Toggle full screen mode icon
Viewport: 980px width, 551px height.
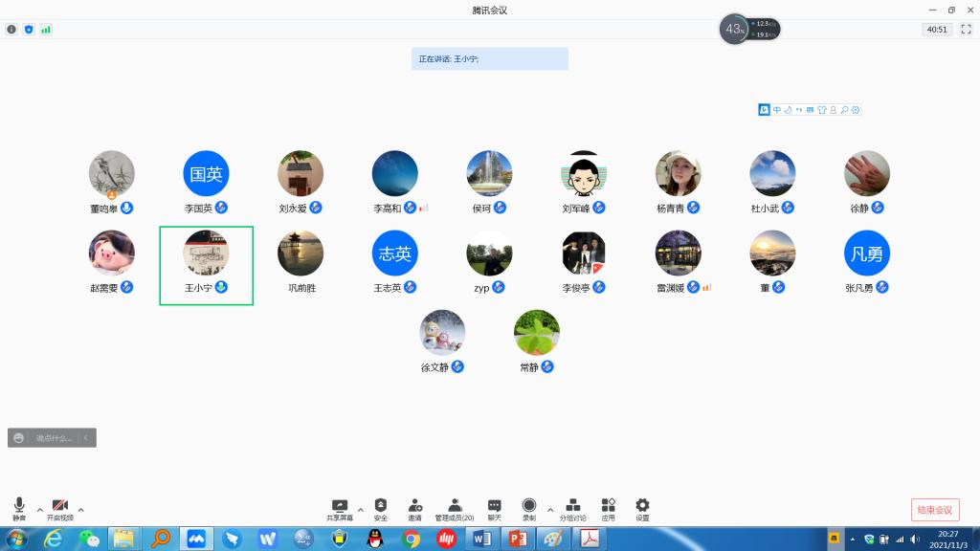[966, 30]
